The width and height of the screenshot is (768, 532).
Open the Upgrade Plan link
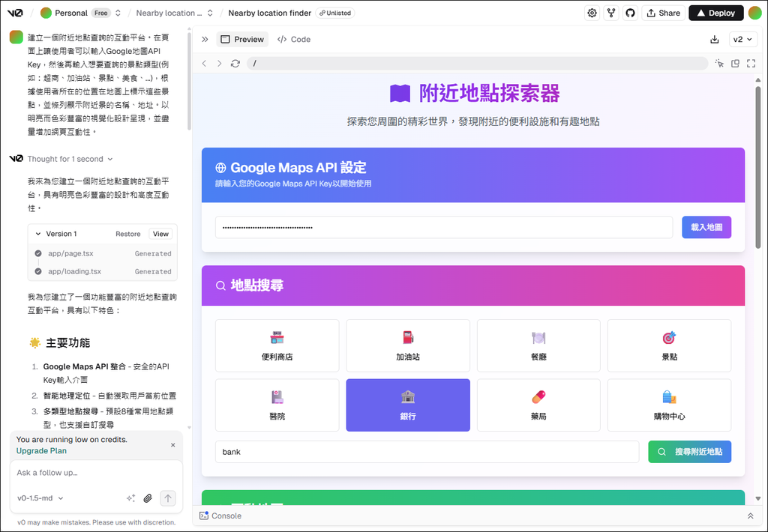[41, 451]
